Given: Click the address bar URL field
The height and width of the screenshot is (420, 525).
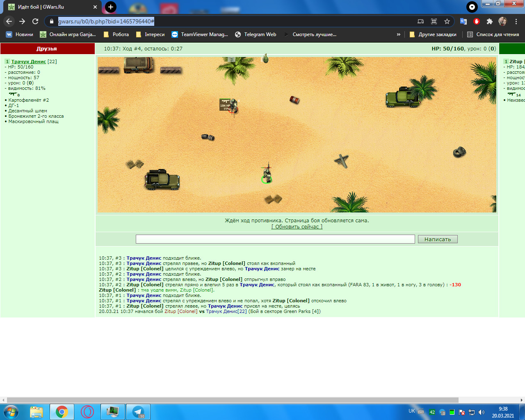Looking at the screenshot, I should click(x=230, y=21).
